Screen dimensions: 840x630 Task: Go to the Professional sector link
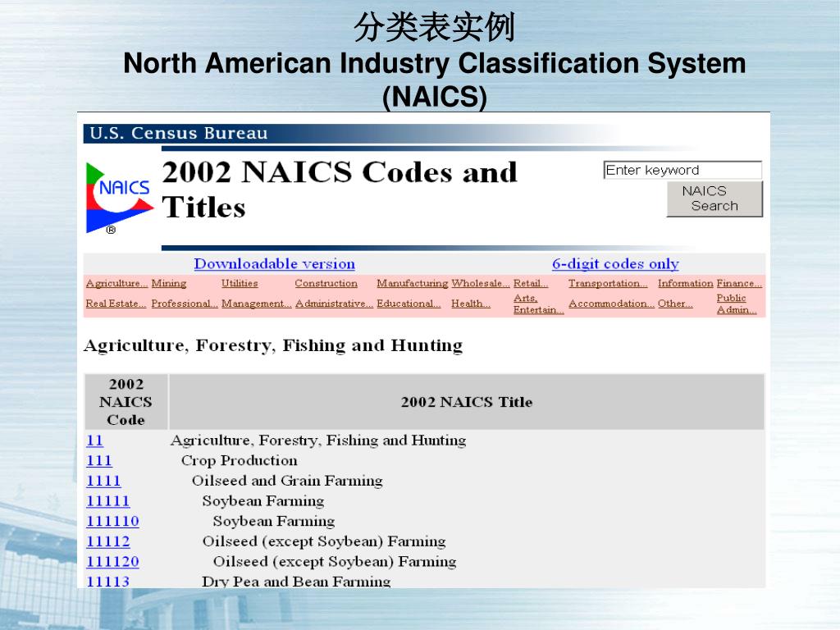185,304
